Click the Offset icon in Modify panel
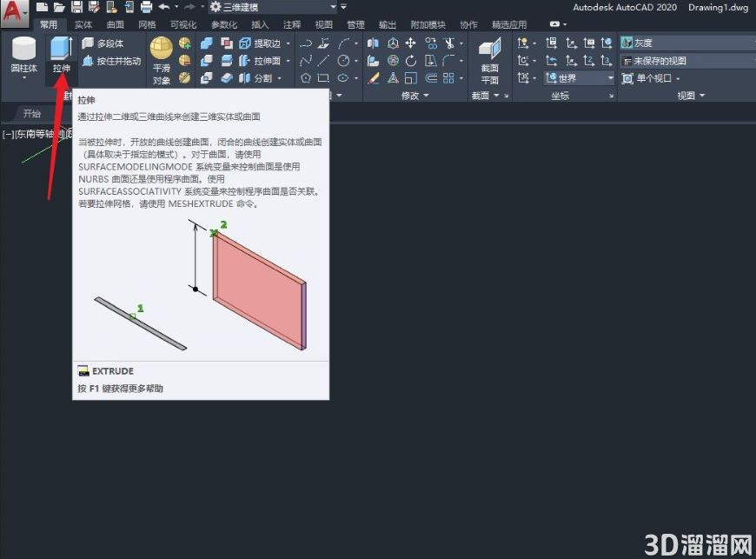756x559 pixels. coord(431,77)
